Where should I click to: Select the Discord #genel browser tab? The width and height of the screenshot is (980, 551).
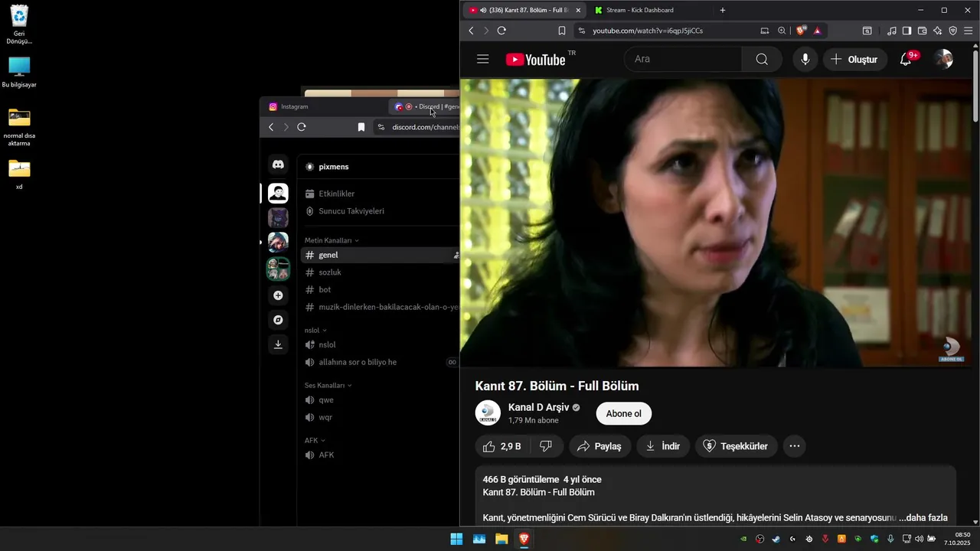click(x=426, y=106)
